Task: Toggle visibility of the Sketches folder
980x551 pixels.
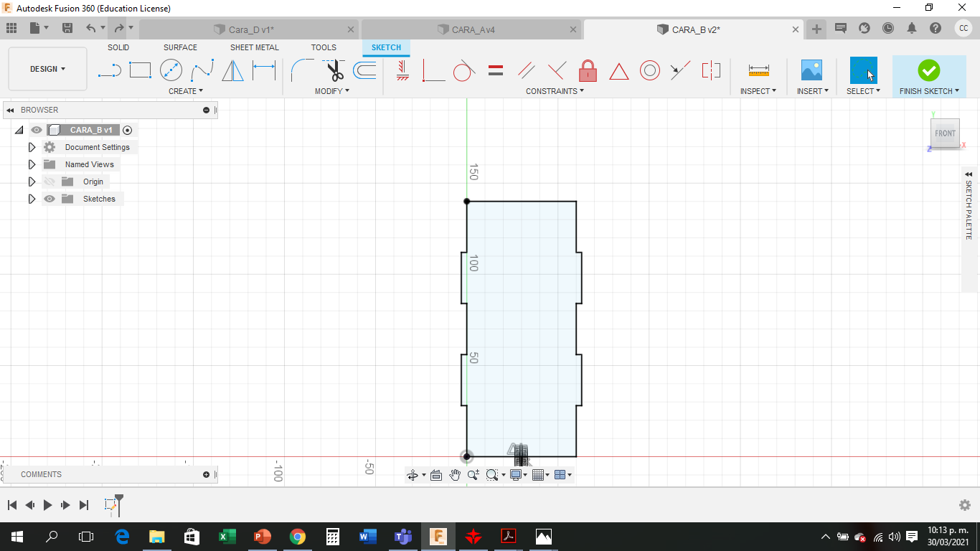Action: (x=50, y=199)
